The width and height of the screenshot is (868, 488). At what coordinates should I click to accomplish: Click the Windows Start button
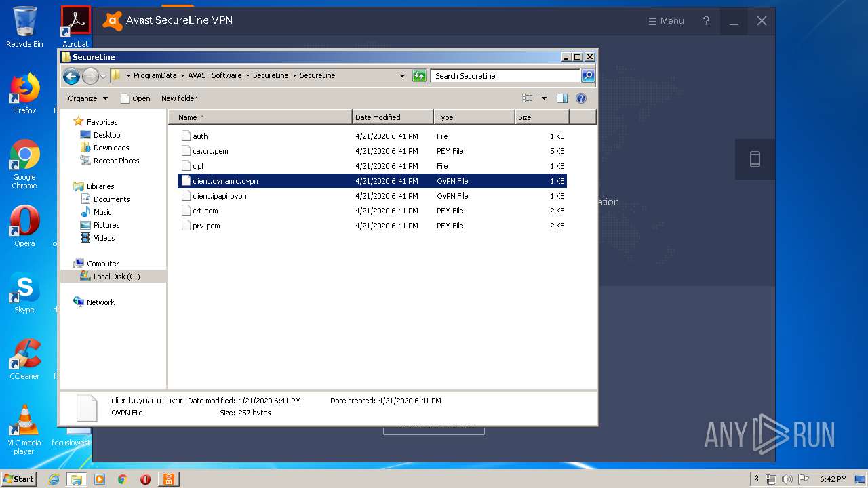tap(18, 479)
